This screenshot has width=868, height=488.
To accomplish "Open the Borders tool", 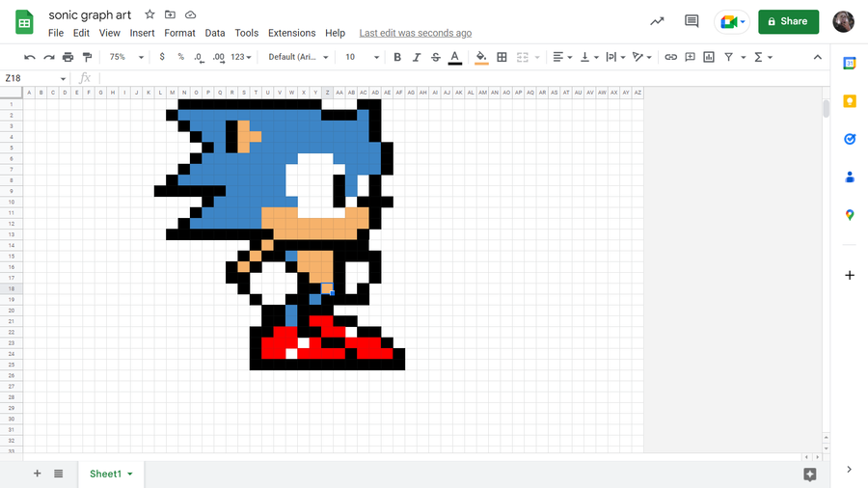I will 502,57.
